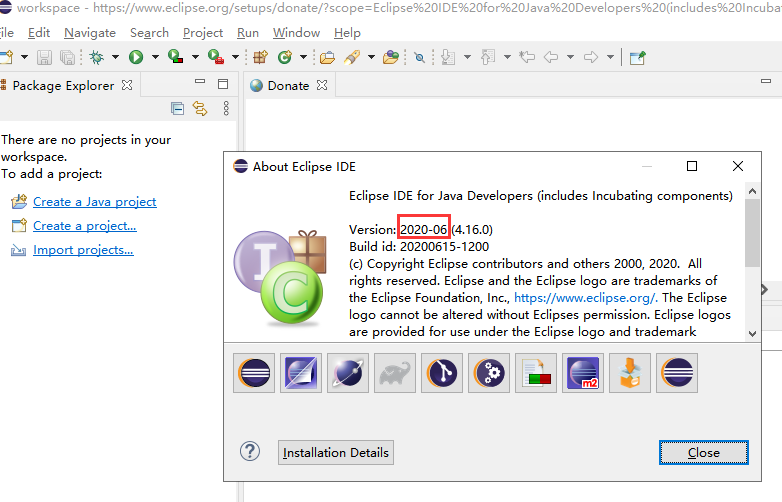This screenshot has height=502, width=782.
Task: Open the Debug launch dropdown arrow
Action: coord(115,57)
